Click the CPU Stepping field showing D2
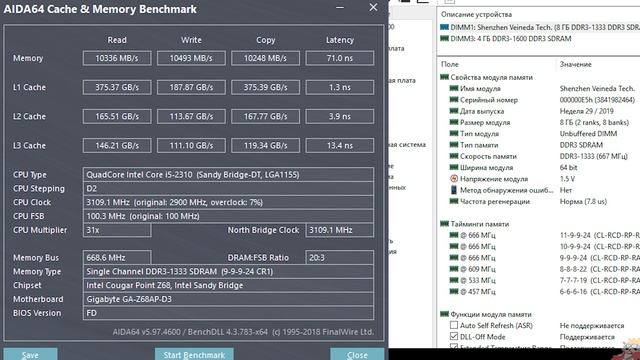 228,189
